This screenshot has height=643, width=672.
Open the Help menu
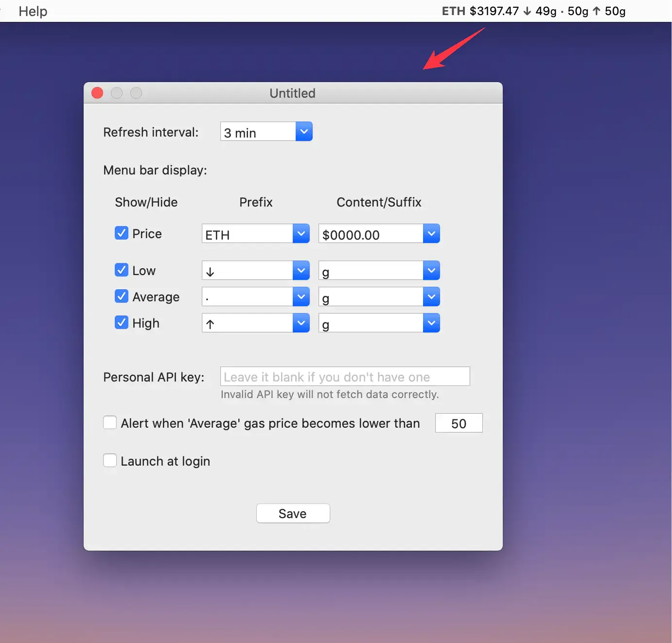point(32,11)
